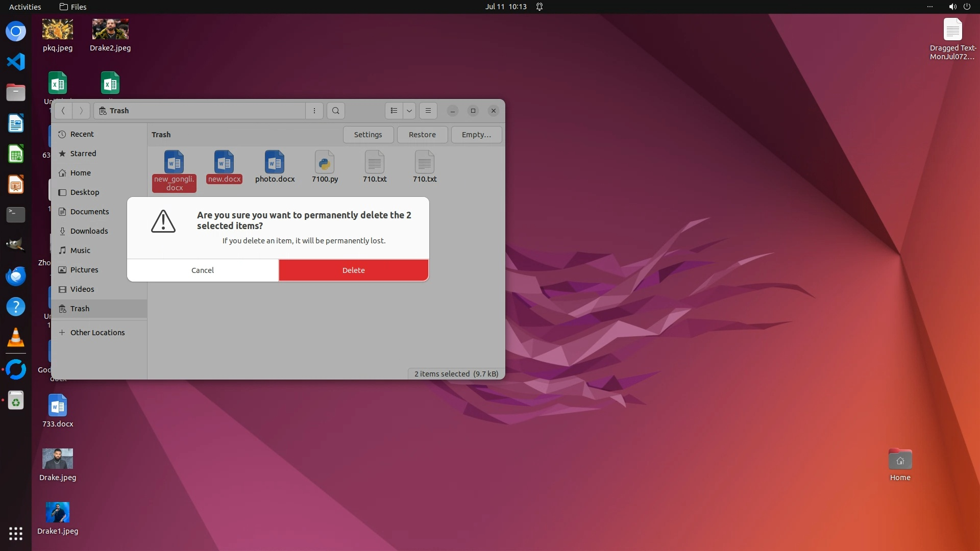Open the volume indicator in top bar
This screenshot has height=551, width=980.
click(x=952, y=7)
